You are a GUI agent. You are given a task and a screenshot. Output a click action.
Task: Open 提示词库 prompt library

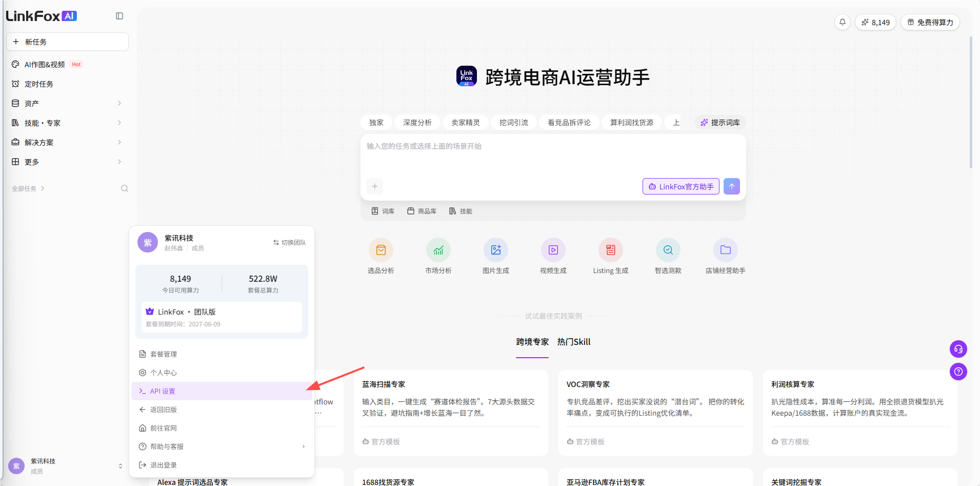(x=721, y=122)
